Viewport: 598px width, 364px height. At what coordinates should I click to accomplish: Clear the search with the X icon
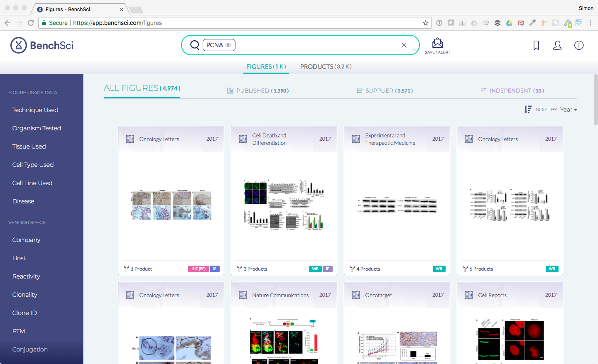404,45
